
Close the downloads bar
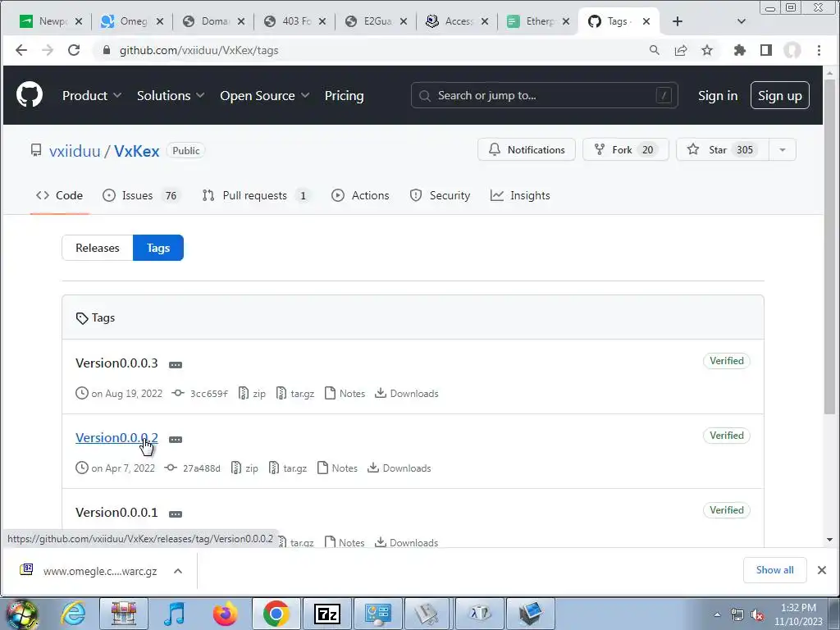coord(822,570)
